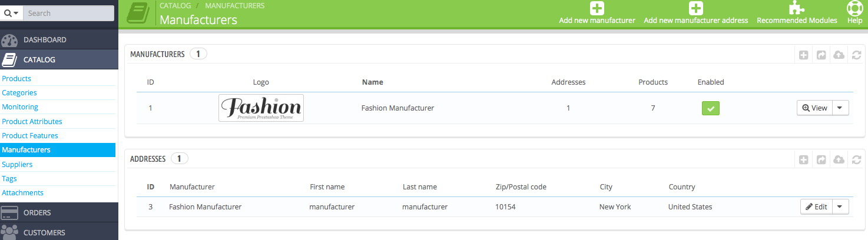Click Add new manufacturer address icon
Screen dimensions: 868x240
click(x=696, y=8)
